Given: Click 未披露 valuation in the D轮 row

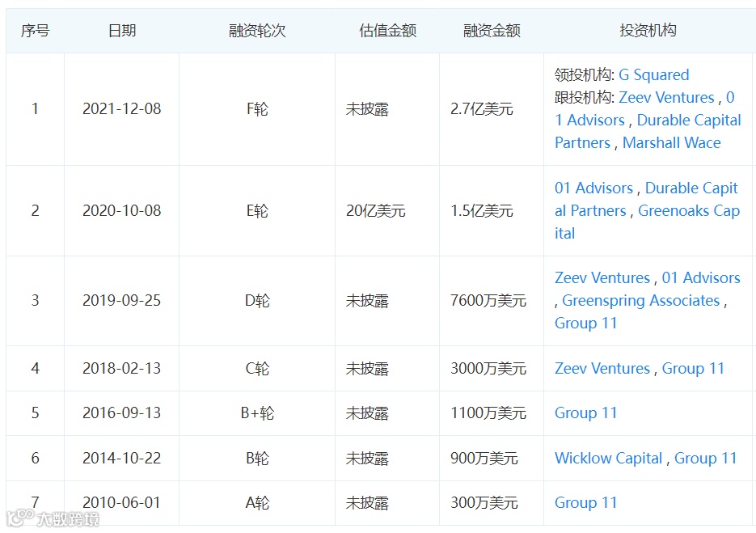Looking at the screenshot, I should pyautogui.click(x=367, y=301).
